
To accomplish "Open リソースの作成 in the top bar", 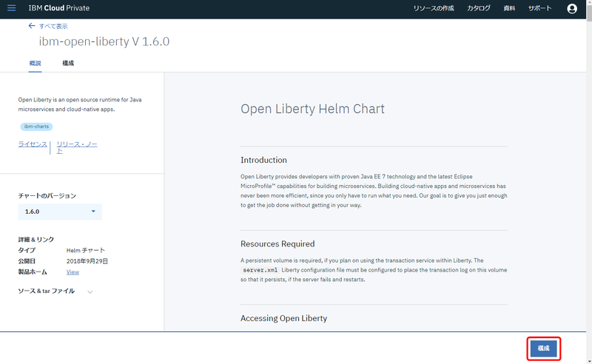I will click(434, 8).
